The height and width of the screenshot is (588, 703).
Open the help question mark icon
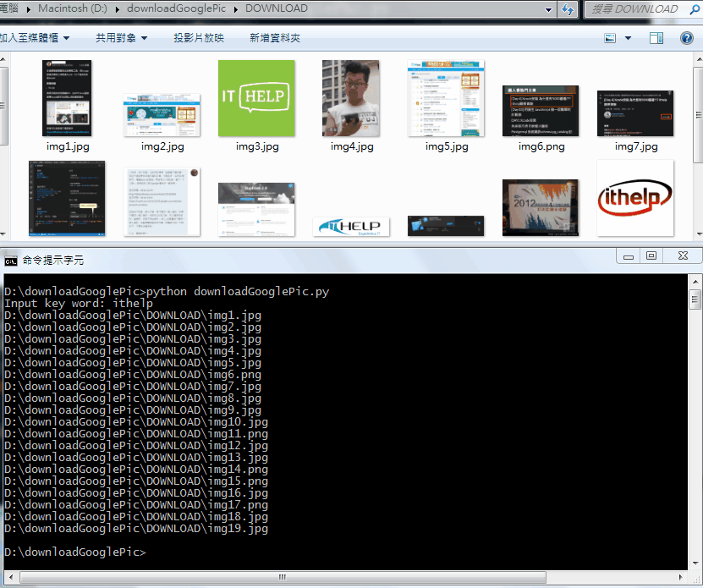686,38
